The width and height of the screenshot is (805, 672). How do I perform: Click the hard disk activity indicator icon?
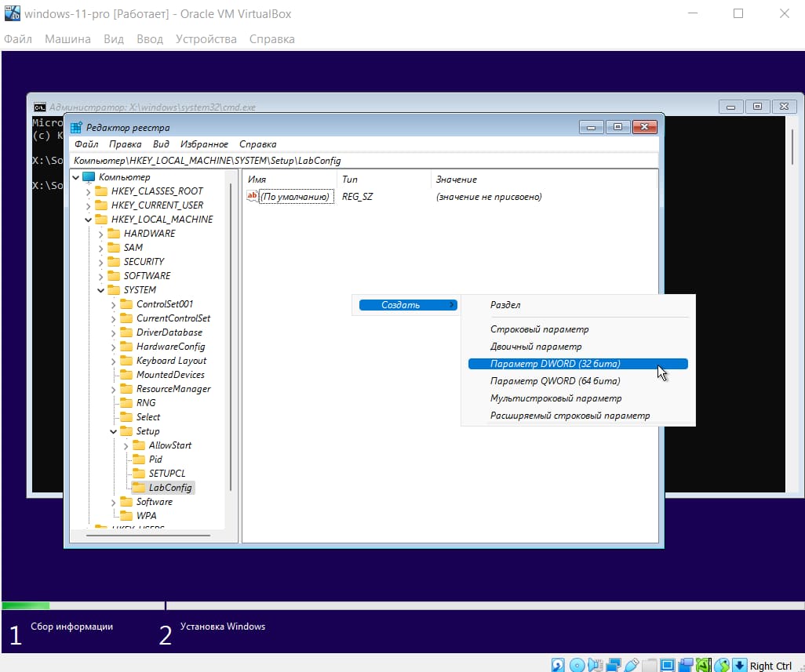(558, 665)
